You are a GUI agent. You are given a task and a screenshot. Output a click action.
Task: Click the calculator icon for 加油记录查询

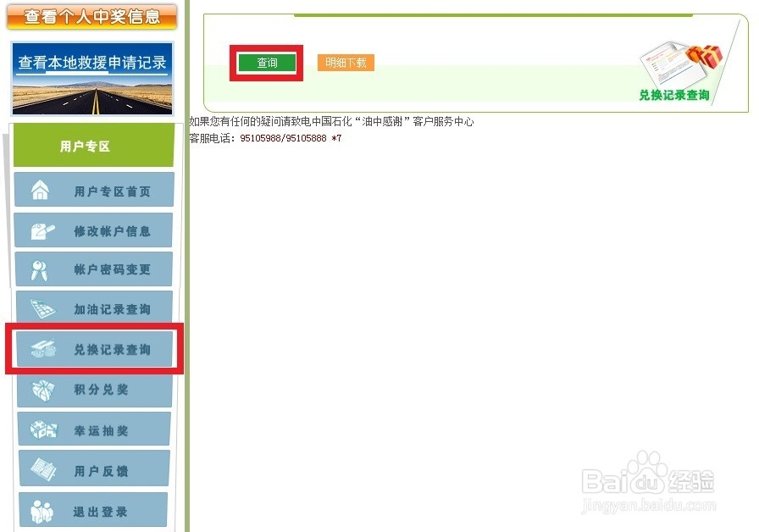[42, 309]
